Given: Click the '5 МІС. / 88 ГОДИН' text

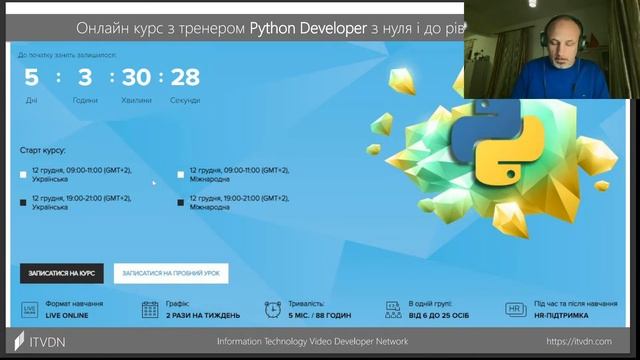Looking at the screenshot, I should [x=320, y=316].
